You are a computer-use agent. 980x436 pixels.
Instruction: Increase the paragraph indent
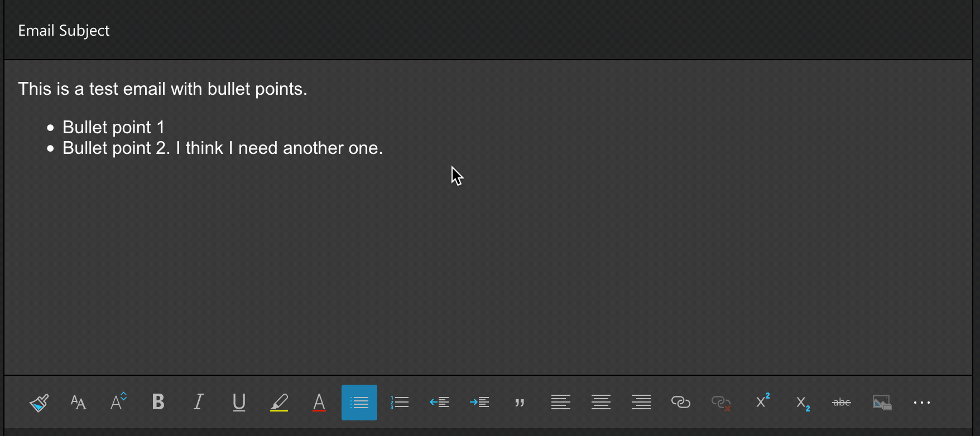(480, 402)
